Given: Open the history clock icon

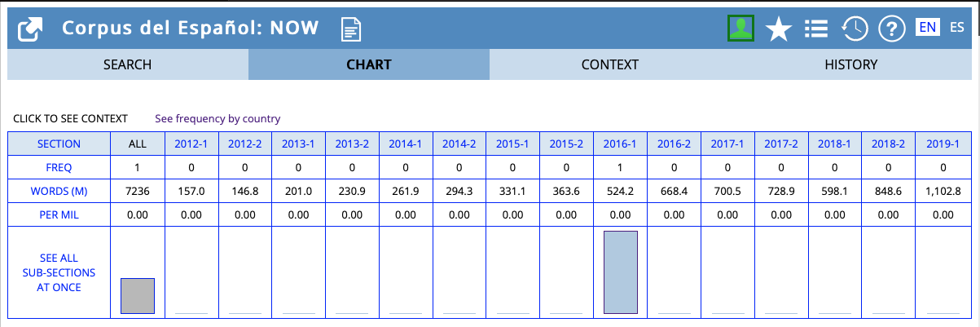Looking at the screenshot, I should pos(855,29).
